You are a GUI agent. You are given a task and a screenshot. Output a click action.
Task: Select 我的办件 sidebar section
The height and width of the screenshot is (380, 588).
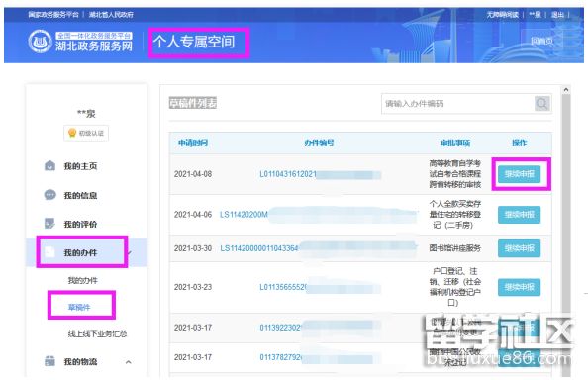point(80,253)
